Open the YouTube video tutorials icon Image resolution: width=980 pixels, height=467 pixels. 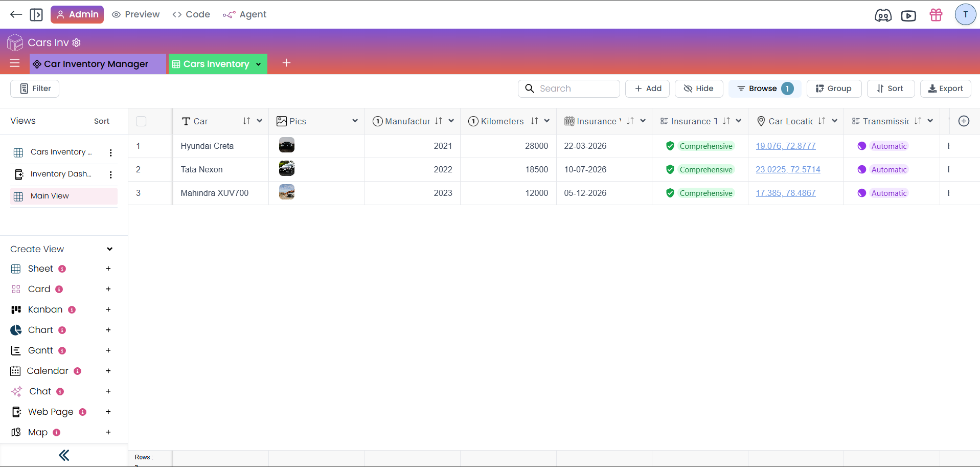pyautogui.click(x=908, y=15)
